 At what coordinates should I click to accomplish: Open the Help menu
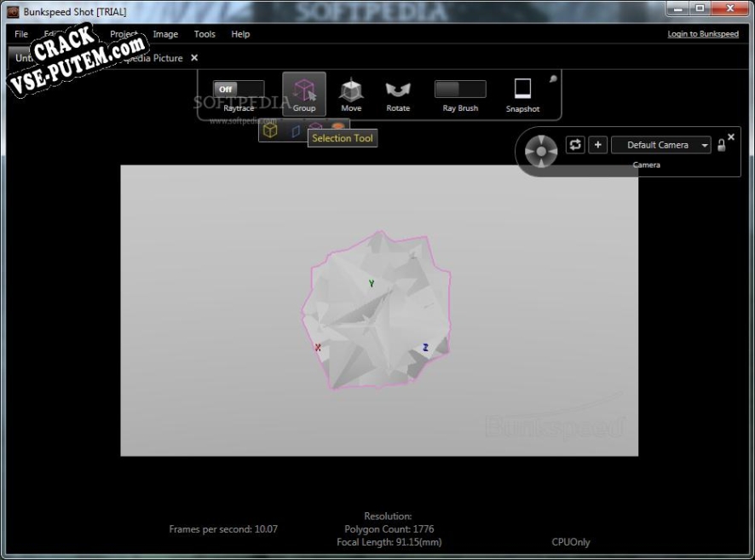pos(240,34)
